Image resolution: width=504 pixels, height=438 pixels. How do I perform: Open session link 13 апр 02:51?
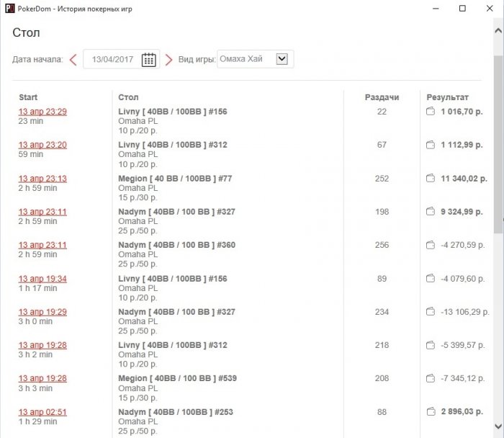pyautogui.click(x=42, y=412)
